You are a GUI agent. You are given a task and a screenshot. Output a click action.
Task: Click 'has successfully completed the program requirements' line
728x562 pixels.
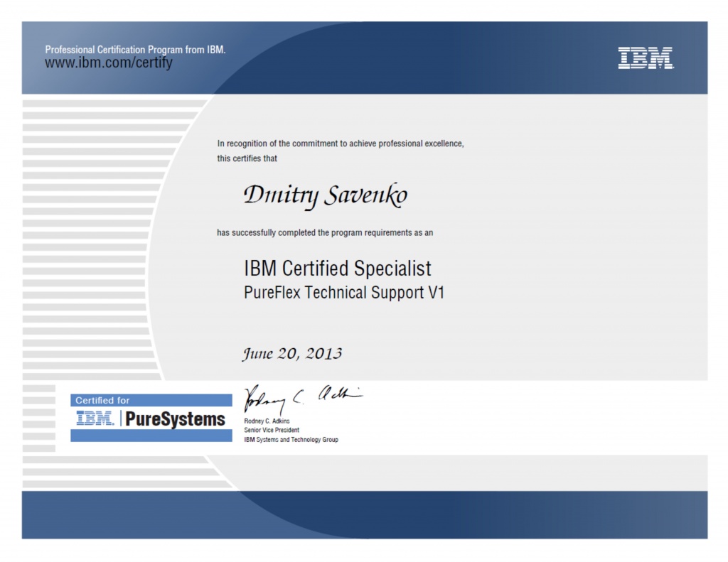(x=325, y=232)
